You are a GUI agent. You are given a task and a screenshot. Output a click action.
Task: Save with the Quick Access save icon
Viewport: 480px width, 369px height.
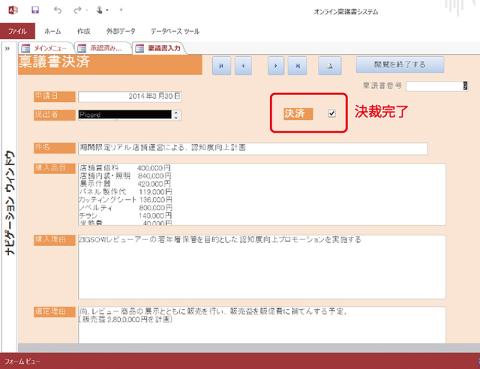[x=35, y=10]
